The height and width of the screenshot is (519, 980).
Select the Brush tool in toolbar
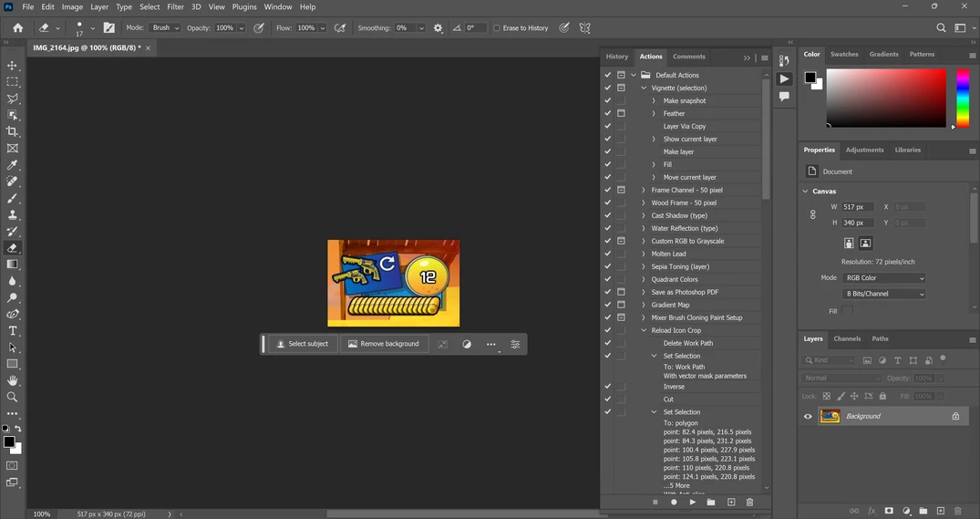pos(12,198)
